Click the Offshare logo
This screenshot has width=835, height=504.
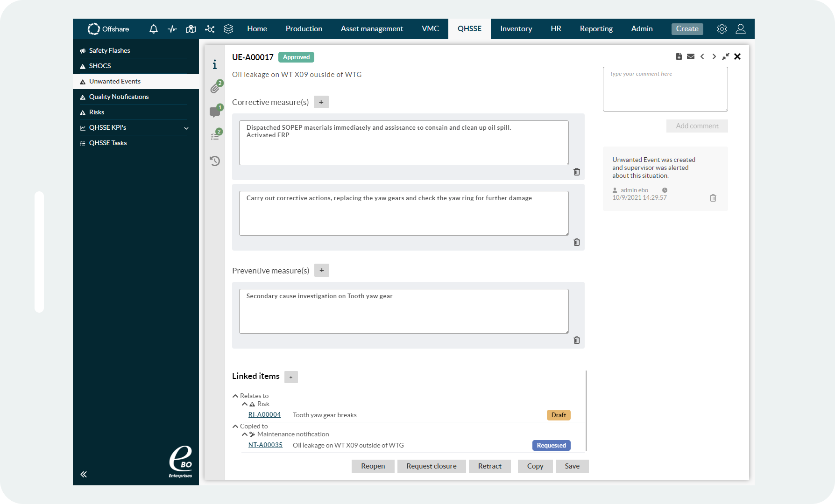tap(108, 29)
